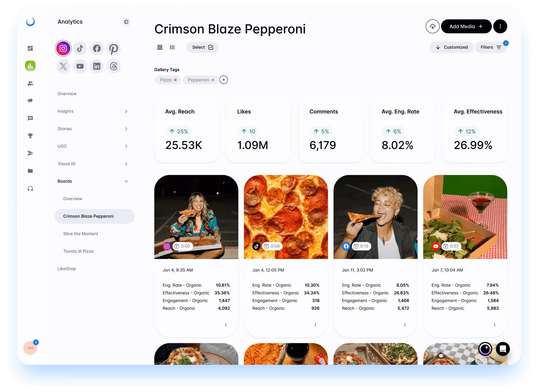Click the Pinterest channel icon
538x392 pixels.
pos(114,48)
